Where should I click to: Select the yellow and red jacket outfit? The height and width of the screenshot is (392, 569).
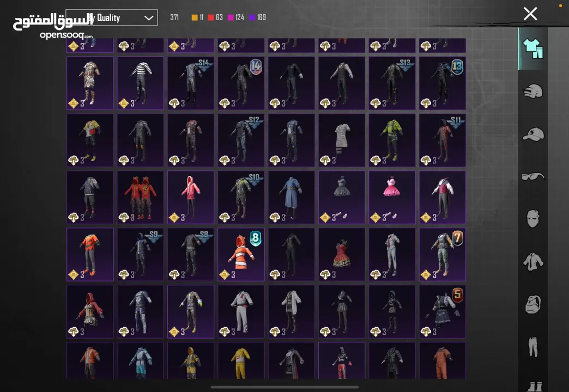pos(90,140)
